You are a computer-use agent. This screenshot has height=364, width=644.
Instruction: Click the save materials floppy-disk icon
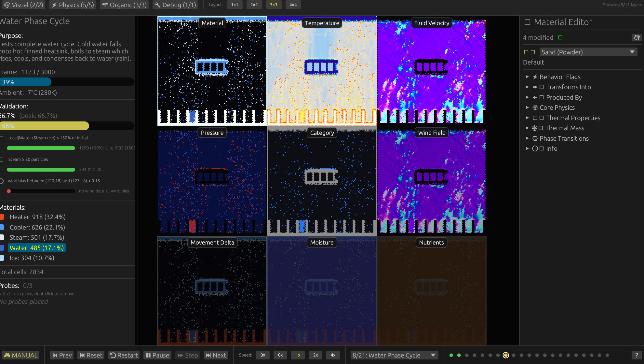point(637,37)
